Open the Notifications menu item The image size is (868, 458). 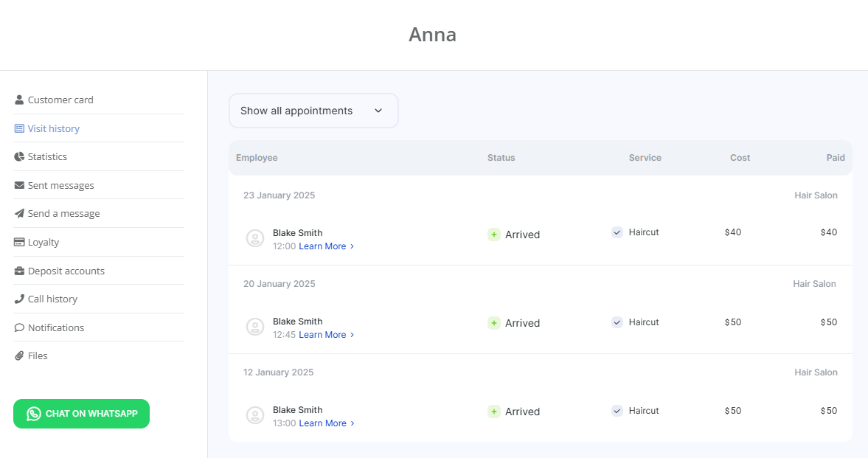click(55, 327)
